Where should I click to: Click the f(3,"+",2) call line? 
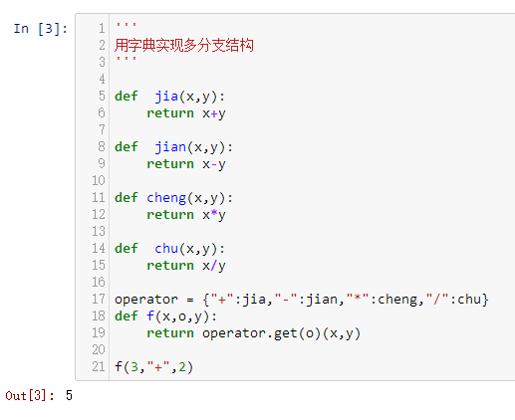[x=153, y=367]
